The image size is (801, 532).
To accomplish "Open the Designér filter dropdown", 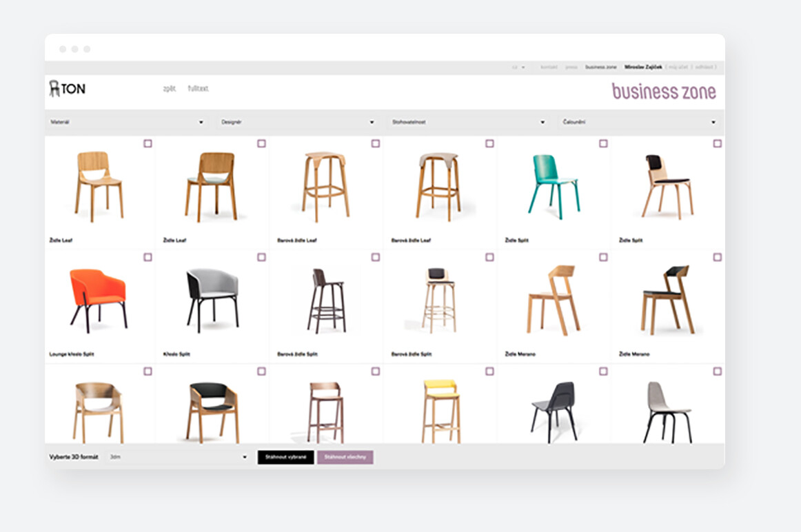I will pyautogui.click(x=298, y=122).
